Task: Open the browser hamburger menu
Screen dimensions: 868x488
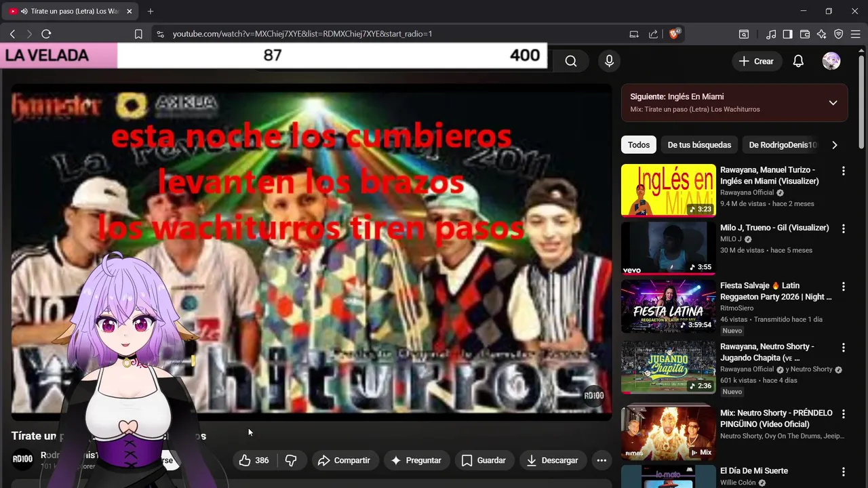Action: [x=855, y=34]
